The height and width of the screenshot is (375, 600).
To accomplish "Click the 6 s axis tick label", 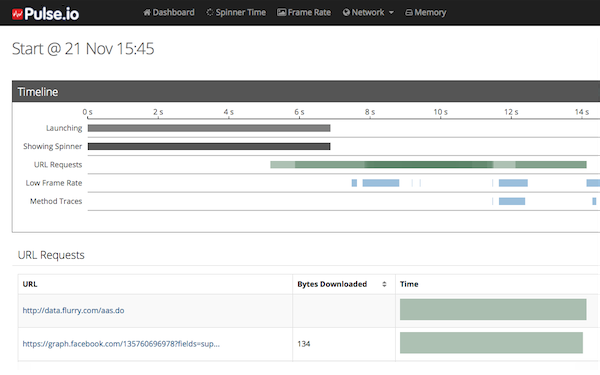I will (x=299, y=112).
